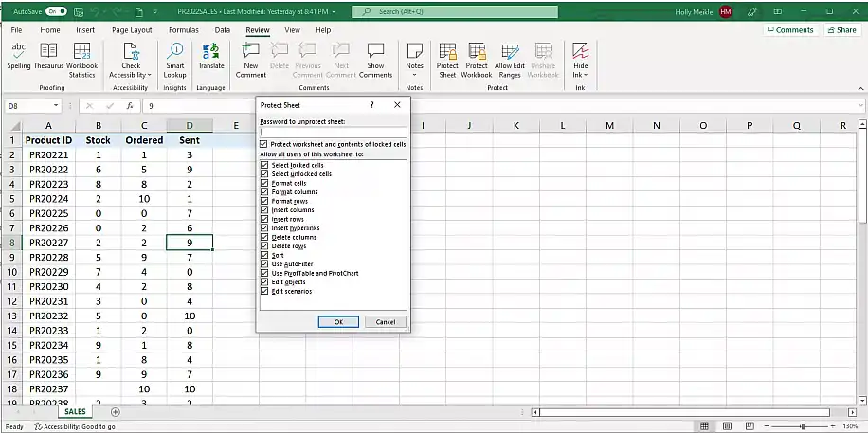
Task: Click the Search box in title bar
Action: tap(455, 11)
